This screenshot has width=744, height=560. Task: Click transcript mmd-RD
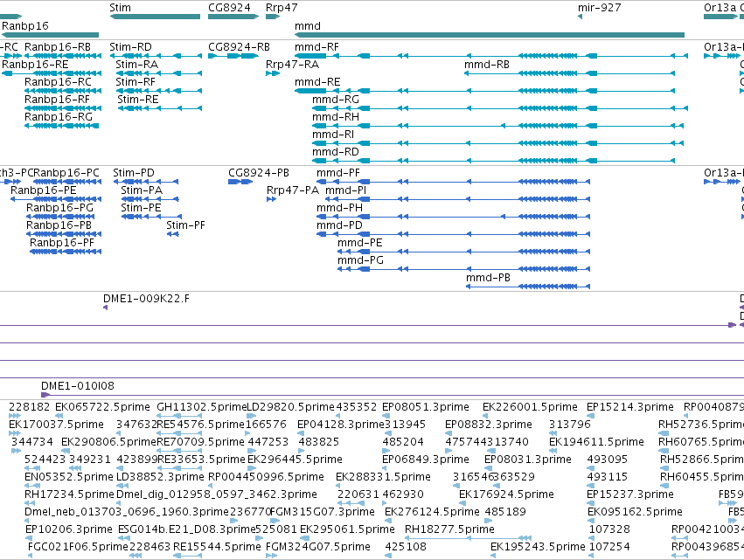(493, 161)
